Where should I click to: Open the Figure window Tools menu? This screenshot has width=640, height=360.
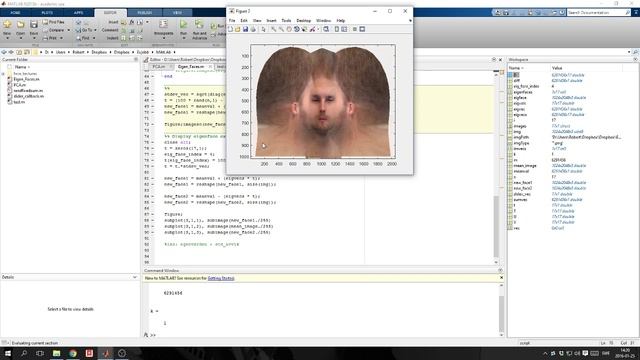coord(286,20)
